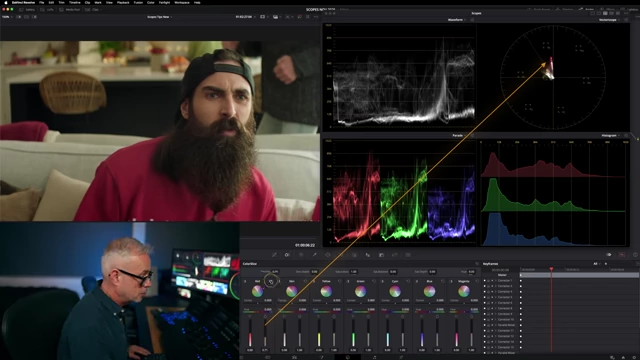This screenshot has height=360, width=640.
Task: Open the Color page at bottom
Action: (348, 357)
